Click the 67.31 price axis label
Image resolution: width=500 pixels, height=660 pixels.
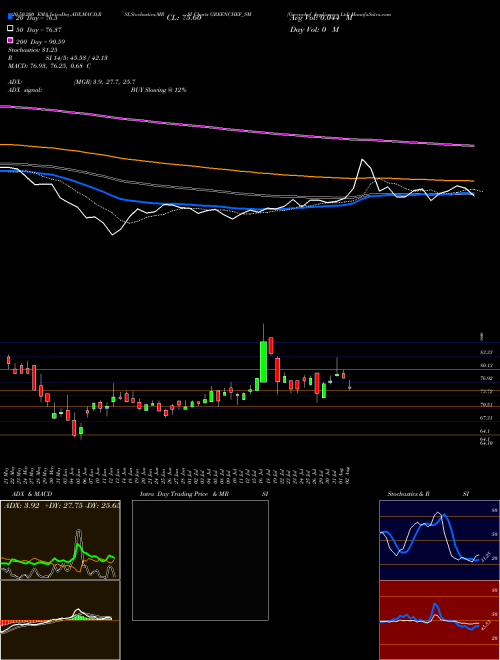(487, 418)
